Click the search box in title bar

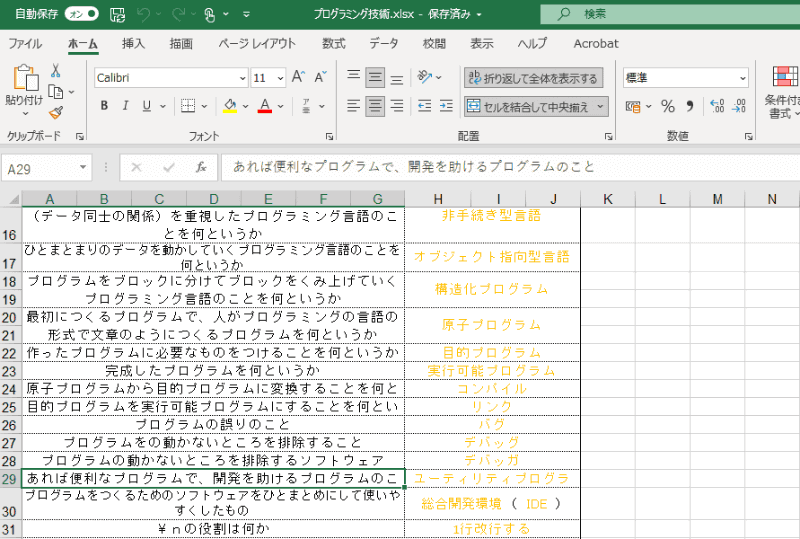tap(670, 14)
